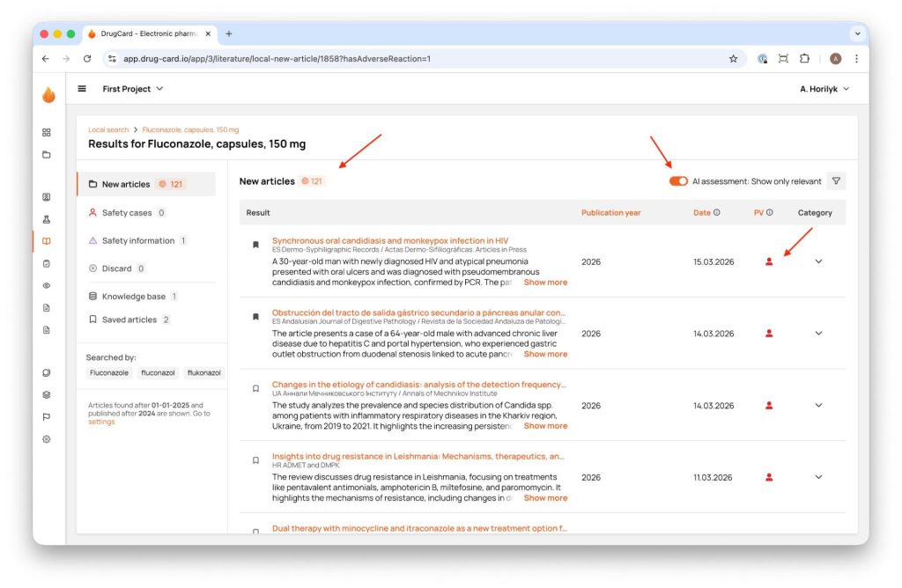
Task: Expand category chevron for candidiasis etiology article
Action: click(x=818, y=405)
